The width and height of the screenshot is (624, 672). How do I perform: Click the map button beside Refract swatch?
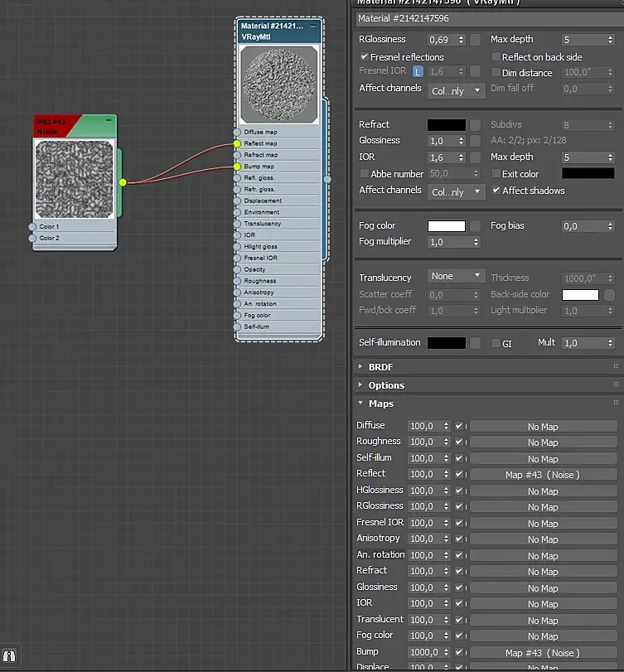coord(476,124)
